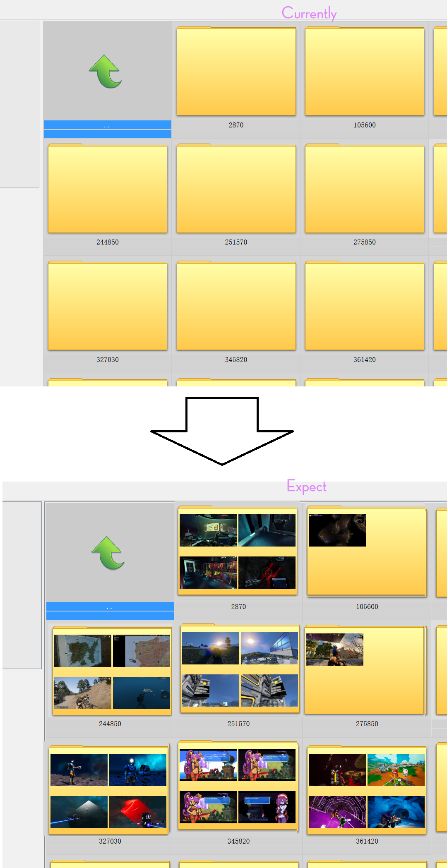Select the highlighted '..' label in Expect view
The image size is (447, 868).
[110, 607]
